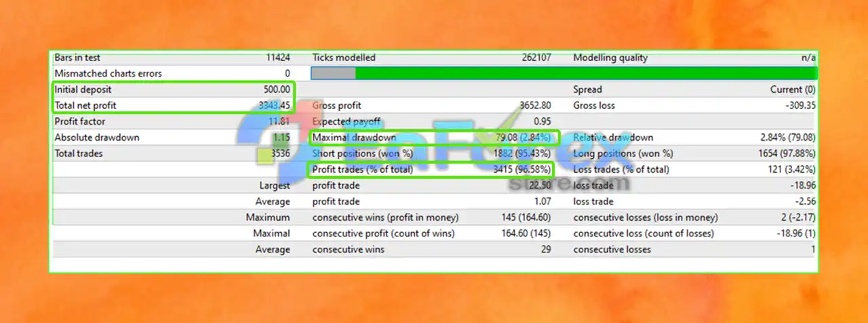Click the consecutive wins value '145 (164.60)'
Screen dimensions: 868x323
[x=525, y=217]
